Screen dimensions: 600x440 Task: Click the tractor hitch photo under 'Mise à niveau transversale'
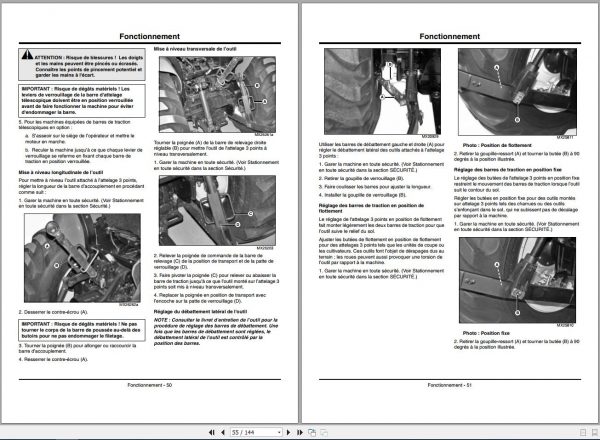(x=217, y=95)
